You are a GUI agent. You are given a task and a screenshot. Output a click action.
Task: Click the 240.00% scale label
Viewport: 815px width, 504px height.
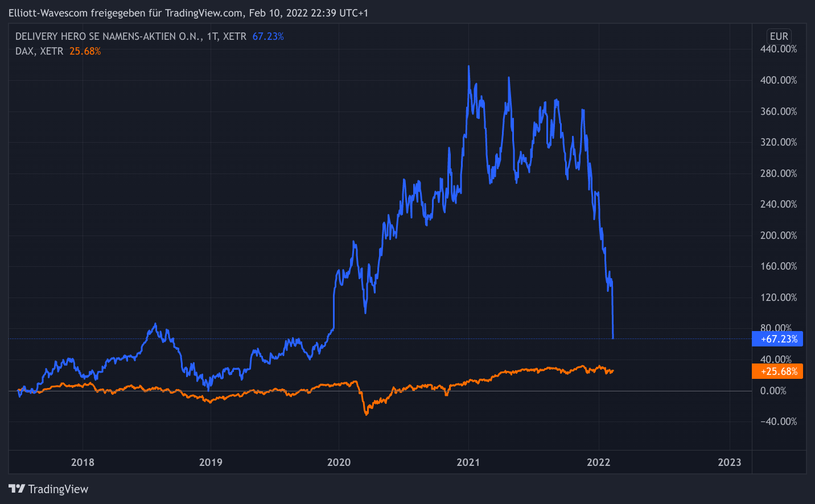pos(779,204)
